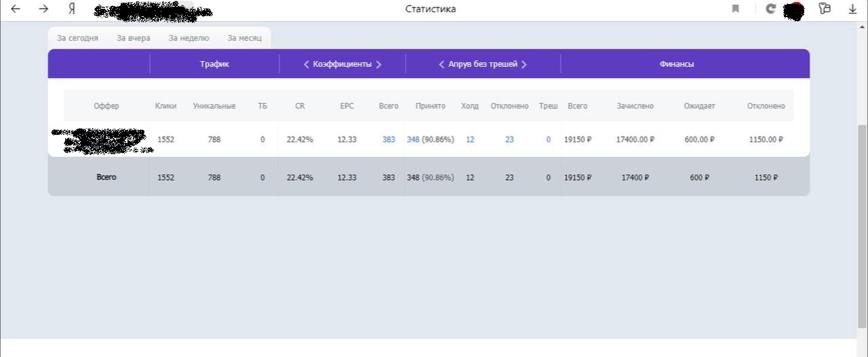Show next Коэффициенты column set

pyautogui.click(x=378, y=64)
